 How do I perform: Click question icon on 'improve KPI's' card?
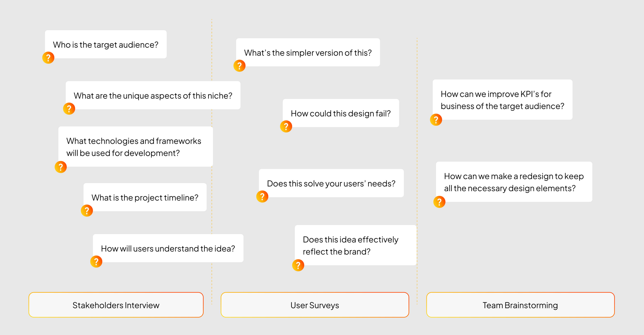[x=436, y=120]
